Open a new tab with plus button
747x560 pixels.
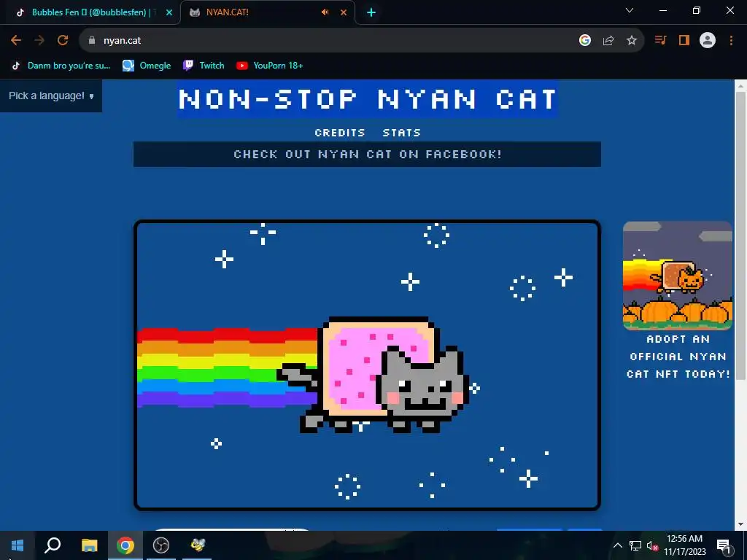click(371, 12)
